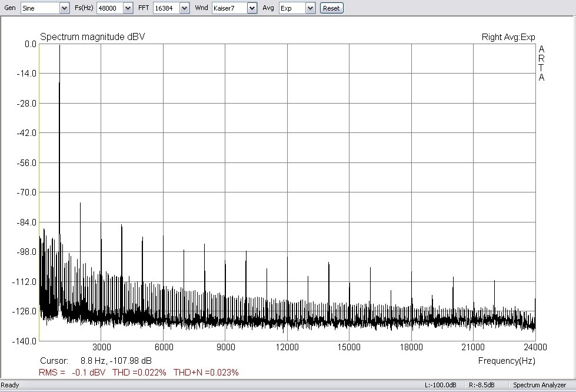Click the Right Avg:Exp plot label

pos(508,37)
